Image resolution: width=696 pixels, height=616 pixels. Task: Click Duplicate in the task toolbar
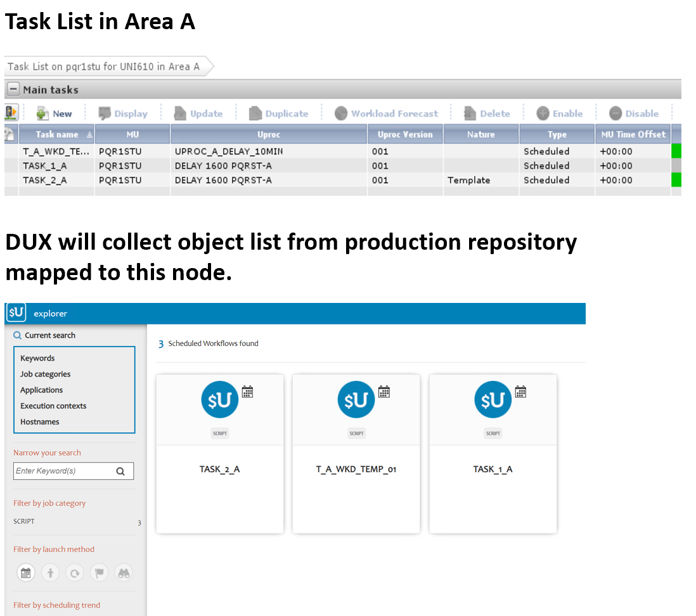click(x=278, y=113)
